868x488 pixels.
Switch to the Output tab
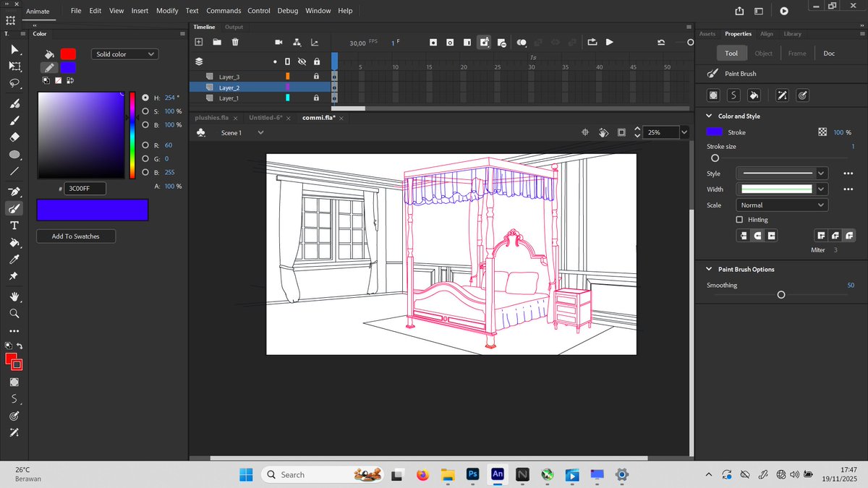pos(234,27)
